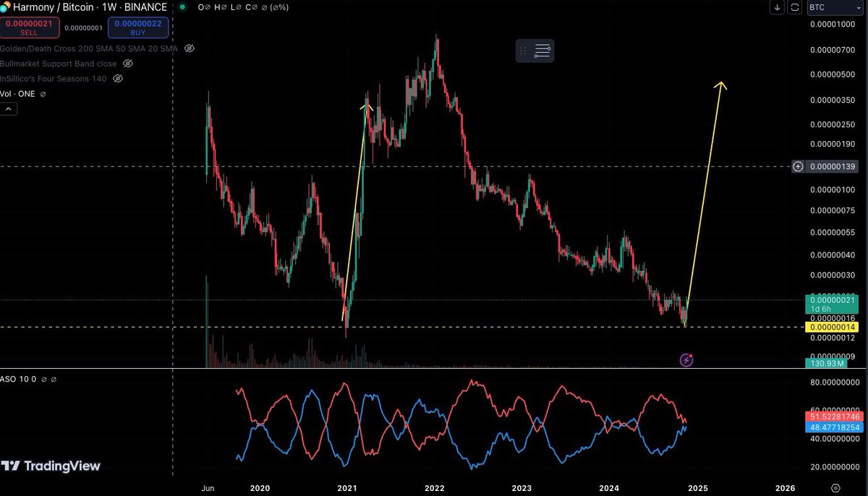Viewport: 868px width, 496px height.
Task: Click the blue BUY button
Action: pyautogui.click(x=139, y=28)
